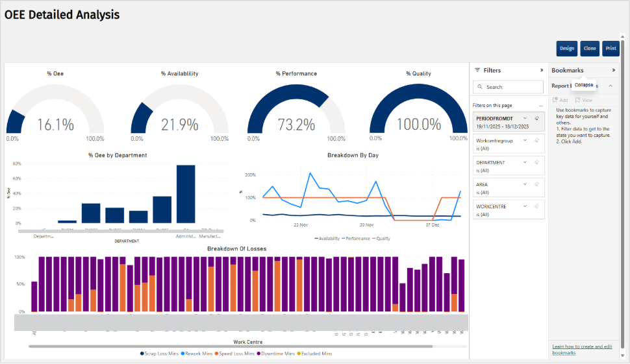Select the Availability legend swatch
Screen dimensions: 630x364
[x=316, y=238]
